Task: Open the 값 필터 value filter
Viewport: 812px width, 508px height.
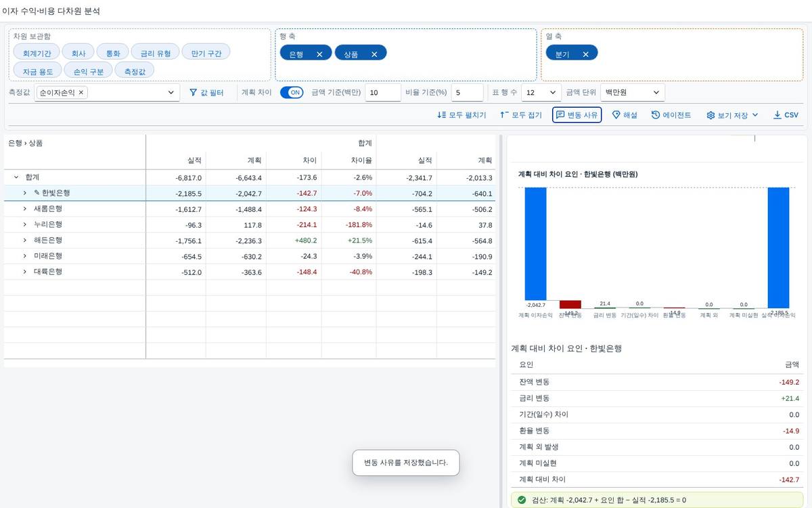Action: (206, 92)
